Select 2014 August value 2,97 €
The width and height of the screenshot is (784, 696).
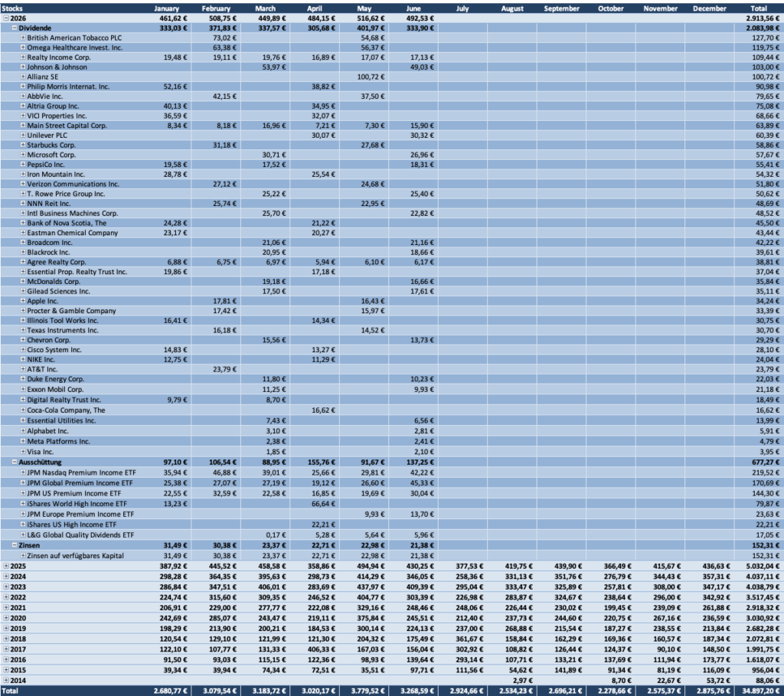point(522,680)
